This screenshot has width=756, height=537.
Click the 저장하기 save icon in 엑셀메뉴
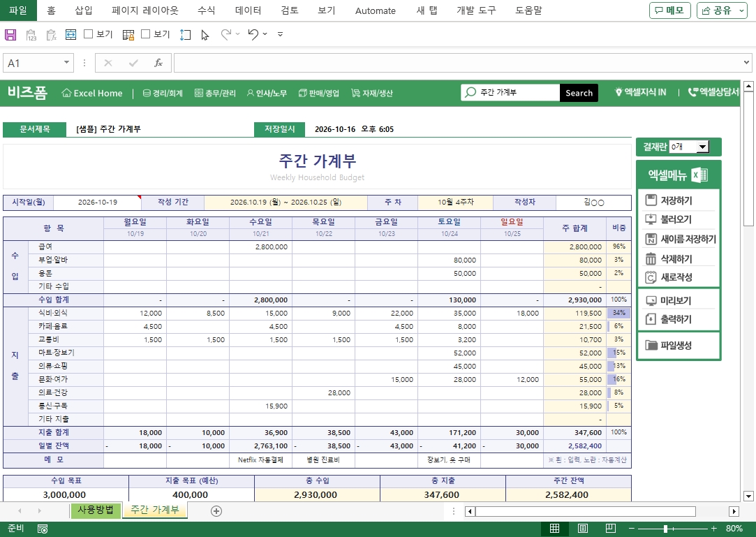pyautogui.click(x=651, y=200)
